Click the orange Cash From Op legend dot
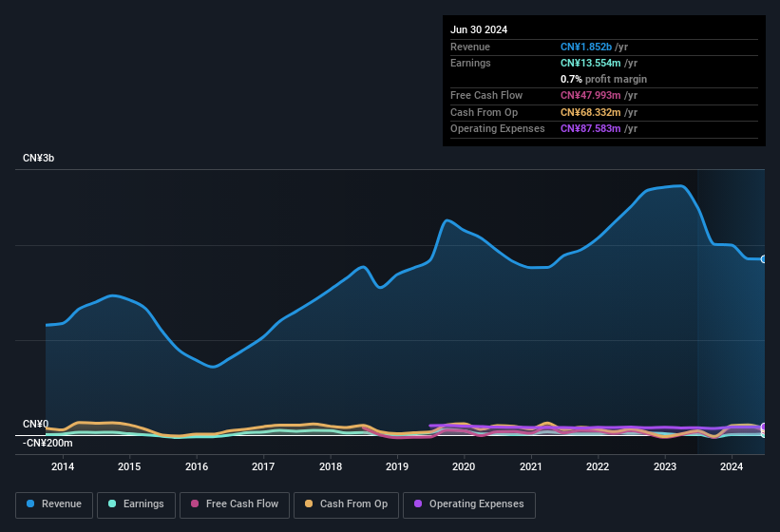The height and width of the screenshot is (532, 780). (x=309, y=503)
